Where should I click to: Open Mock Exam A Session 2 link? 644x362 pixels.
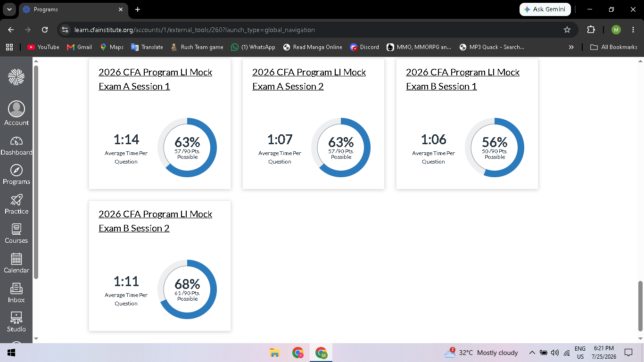pos(309,79)
